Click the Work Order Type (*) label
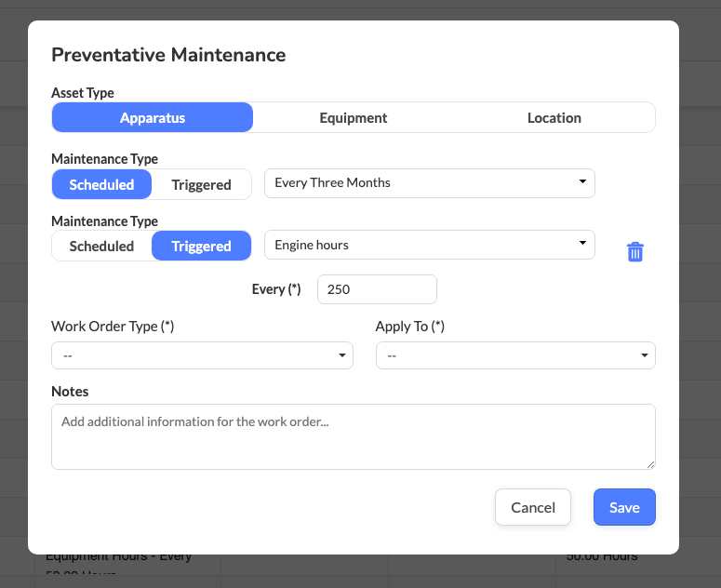This screenshot has width=721, height=588. pos(113,327)
